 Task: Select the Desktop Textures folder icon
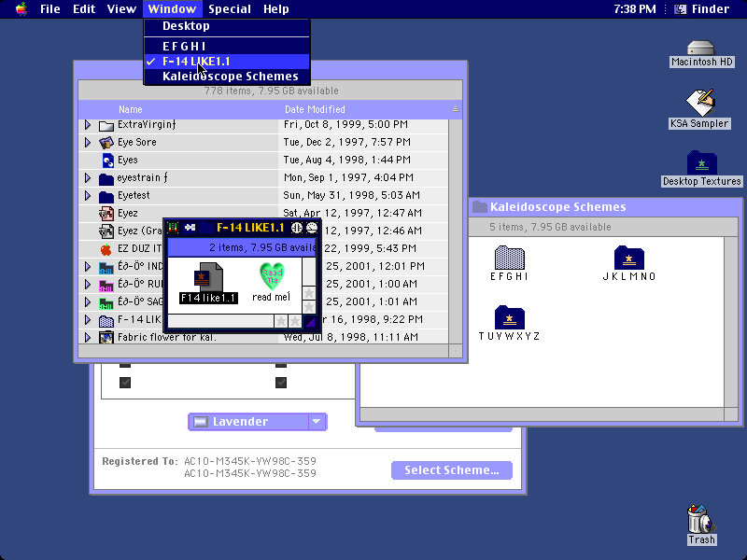point(702,162)
